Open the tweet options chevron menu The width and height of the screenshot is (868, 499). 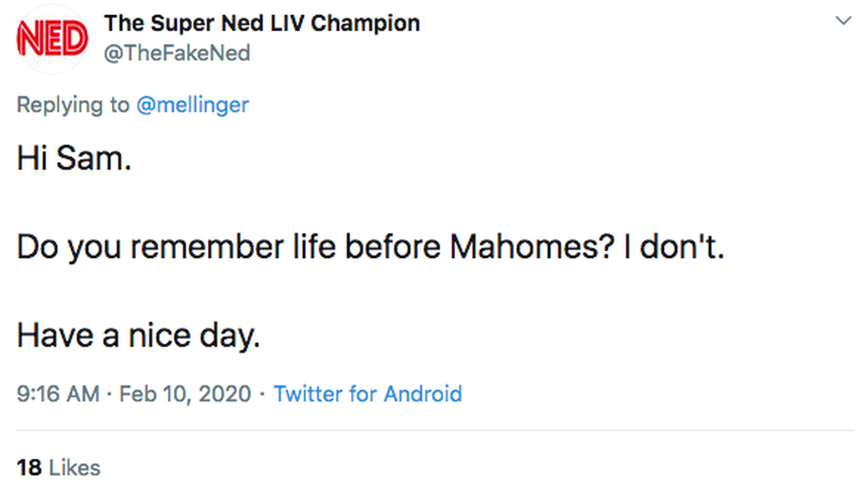843,21
